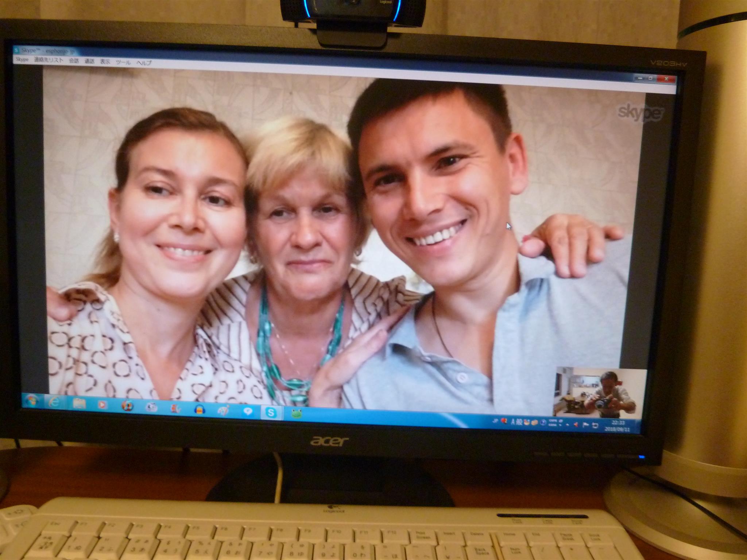Open the ヘルプ (Help) menu
The height and width of the screenshot is (560, 747).
coord(144,63)
